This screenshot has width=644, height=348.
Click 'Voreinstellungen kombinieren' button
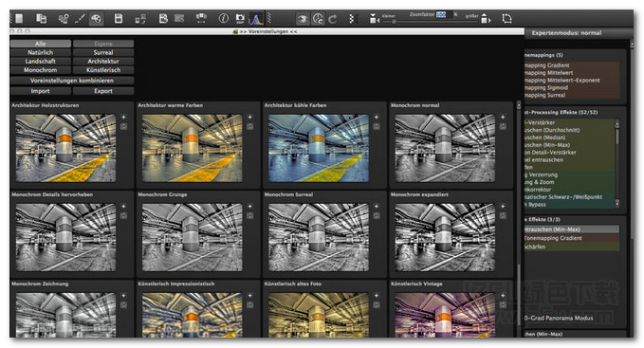(72, 81)
